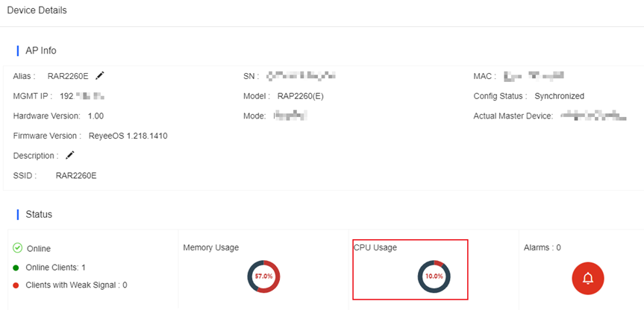The height and width of the screenshot is (310, 644).
Task: Click the CPU Usage 10.0% donut chart
Action: (434, 276)
